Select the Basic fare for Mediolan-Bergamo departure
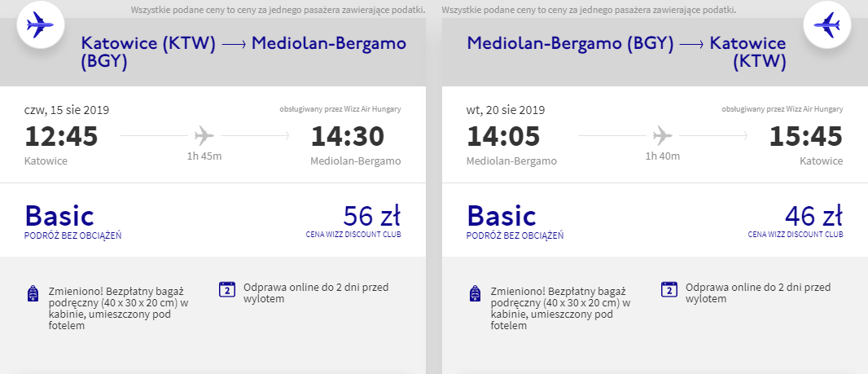The height and width of the screenshot is (374, 868). point(502,216)
